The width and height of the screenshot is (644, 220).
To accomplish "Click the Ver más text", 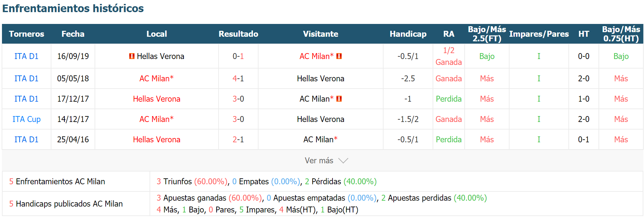I will pos(319,161).
